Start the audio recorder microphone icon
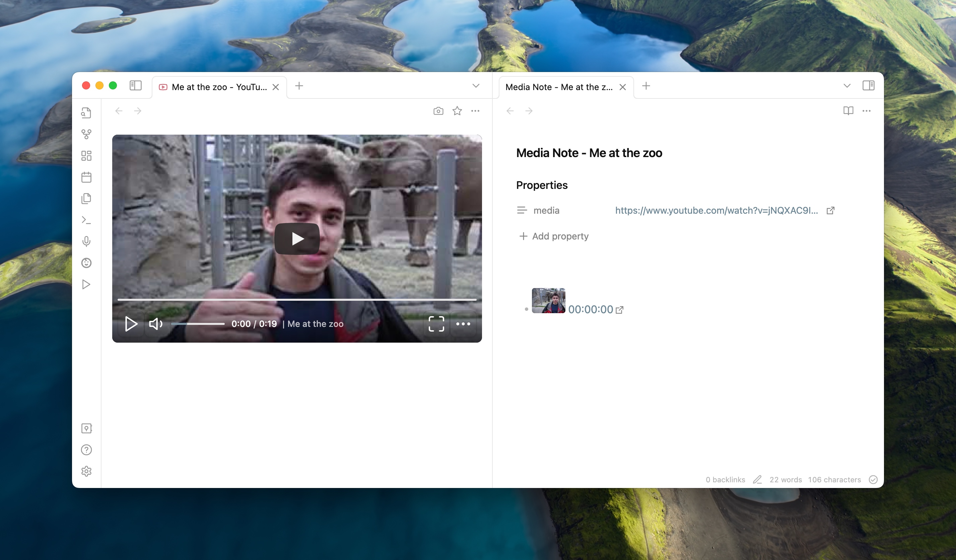The width and height of the screenshot is (956, 560). (x=86, y=241)
